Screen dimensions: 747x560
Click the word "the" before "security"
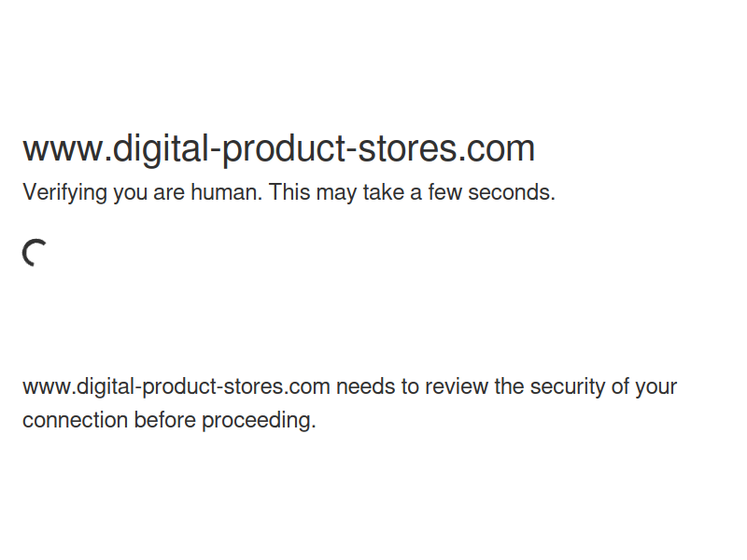point(509,386)
